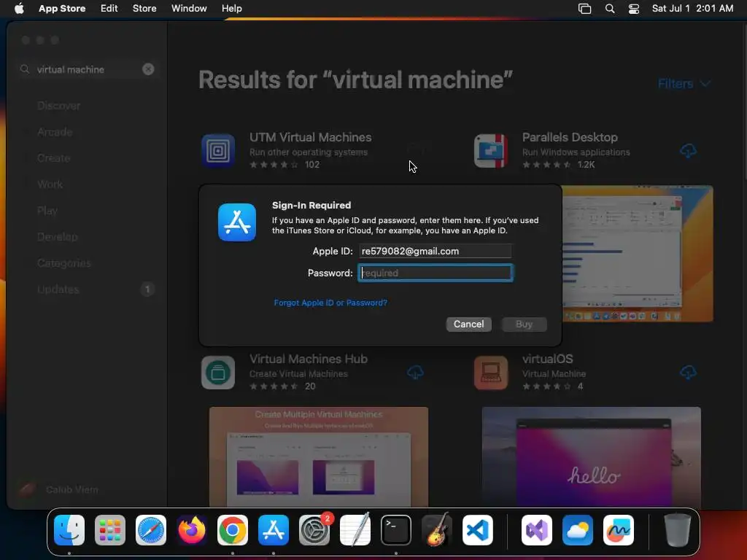Viewport: 747px width, 560px height.
Task: Click the search magnifier in sidebar
Action: click(x=25, y=69)
